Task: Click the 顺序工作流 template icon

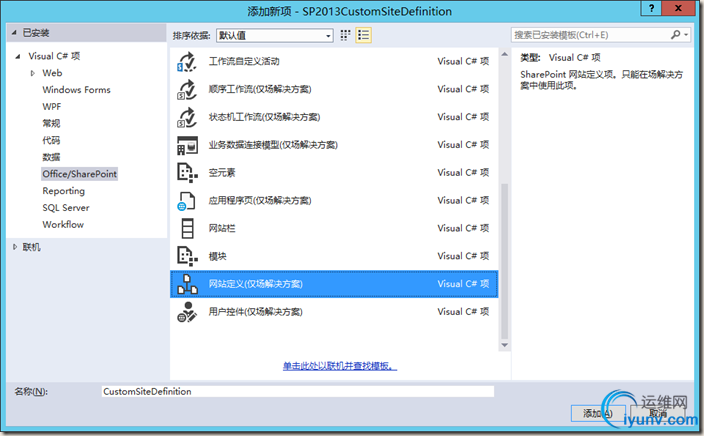Action: click(187, 90)
